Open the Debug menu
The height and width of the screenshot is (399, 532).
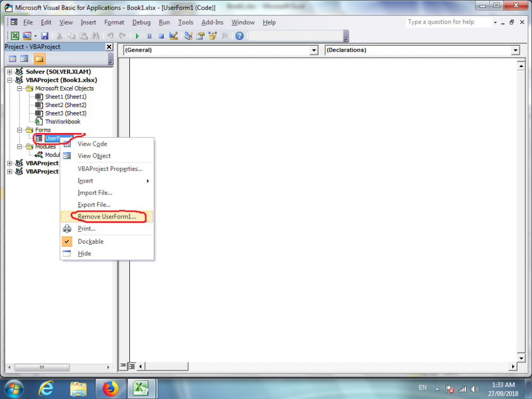(142, 22)
